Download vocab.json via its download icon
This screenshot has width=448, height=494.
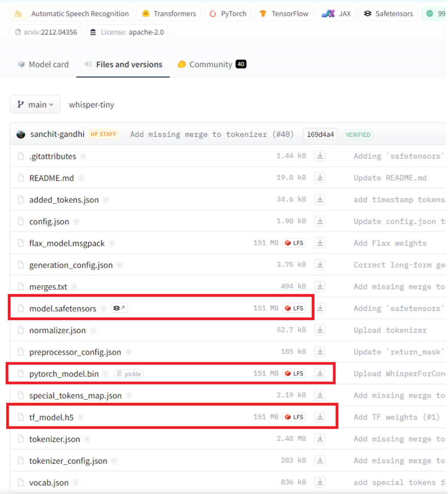click(320, 482)
